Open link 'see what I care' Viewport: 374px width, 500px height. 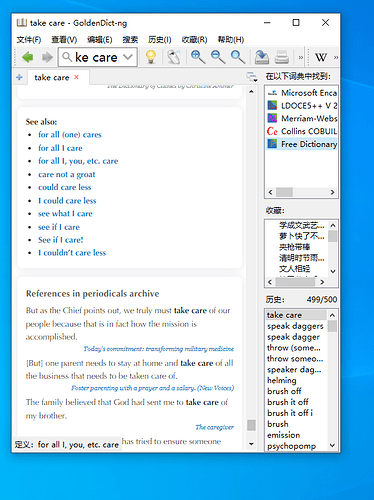pos(65,214)
